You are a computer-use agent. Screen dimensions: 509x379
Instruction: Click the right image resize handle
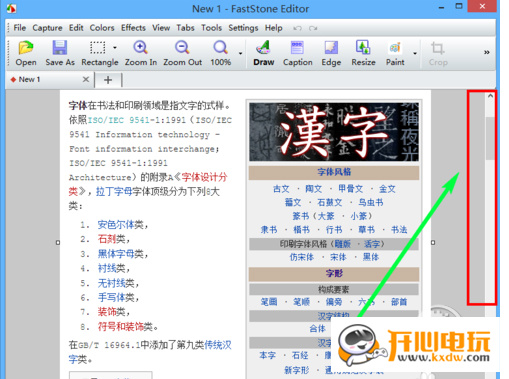433,243
